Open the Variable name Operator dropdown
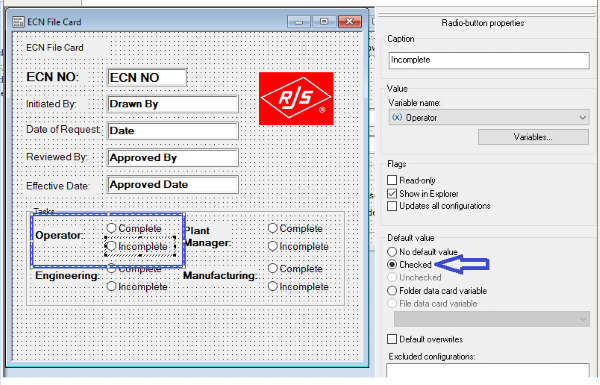 click(x=489, y=117)
